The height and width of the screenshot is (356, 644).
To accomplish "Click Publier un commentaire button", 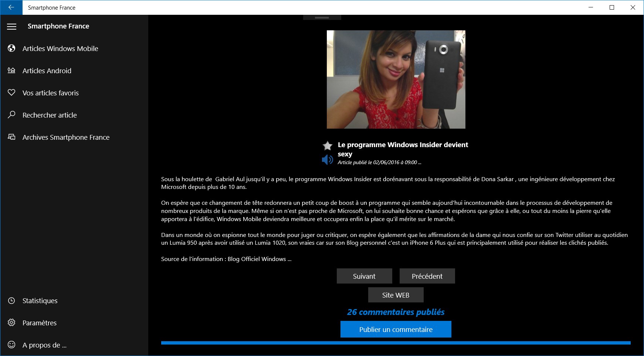I will pos(396,329).
